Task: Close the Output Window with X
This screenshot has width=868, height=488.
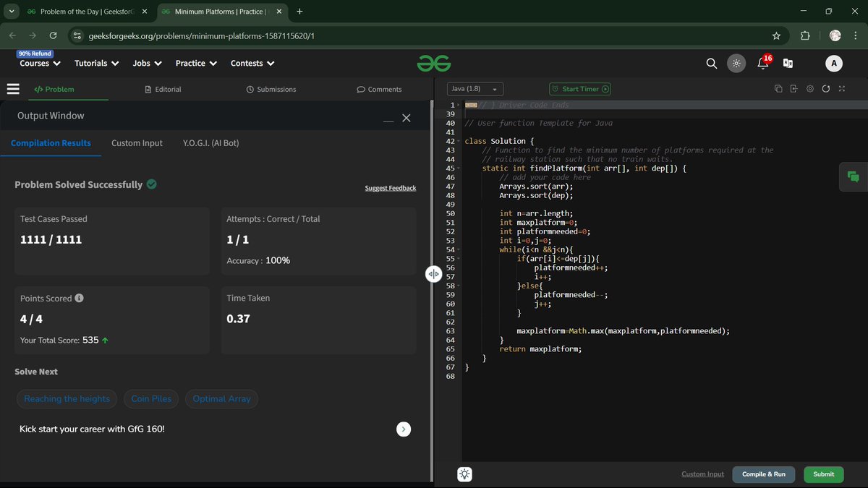Action: tap(407, 118)
